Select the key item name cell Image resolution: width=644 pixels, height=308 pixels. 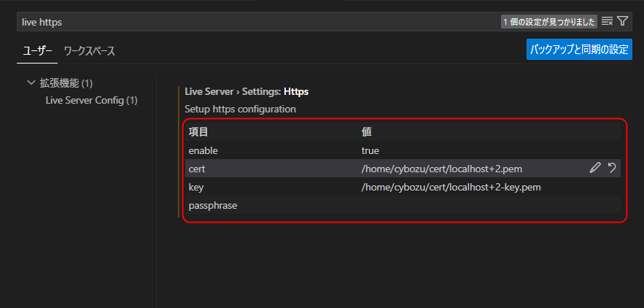click(197, 187)
